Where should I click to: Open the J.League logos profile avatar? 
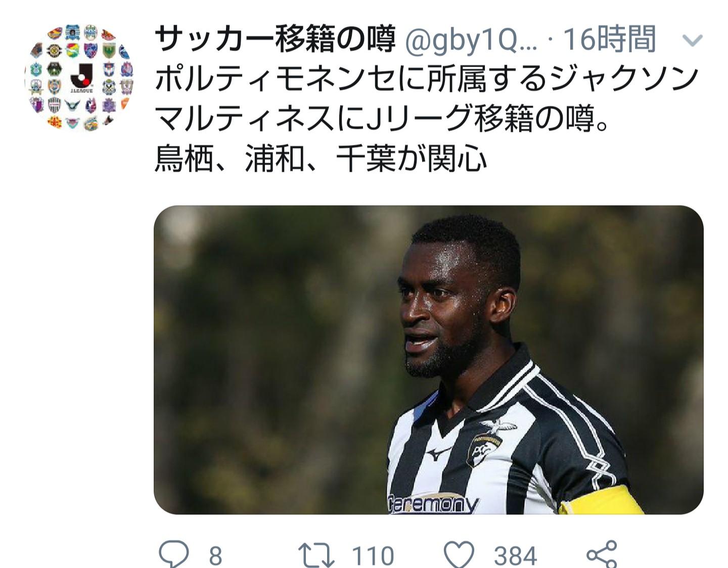tap(80, 77)
